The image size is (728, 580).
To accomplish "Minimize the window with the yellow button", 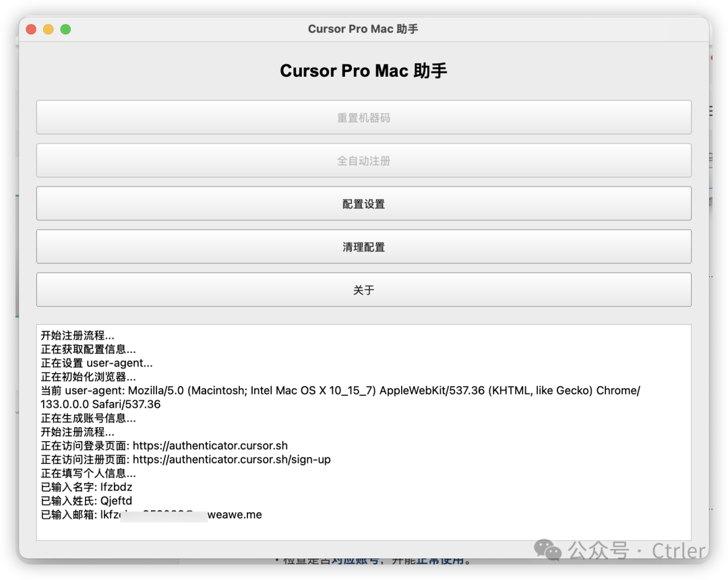I will tap(49, 29).
